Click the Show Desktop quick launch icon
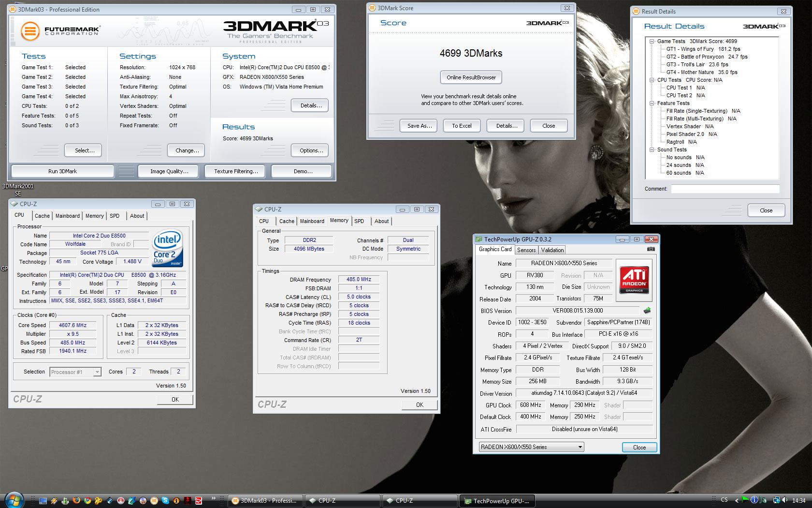 [x=43, y=501]
